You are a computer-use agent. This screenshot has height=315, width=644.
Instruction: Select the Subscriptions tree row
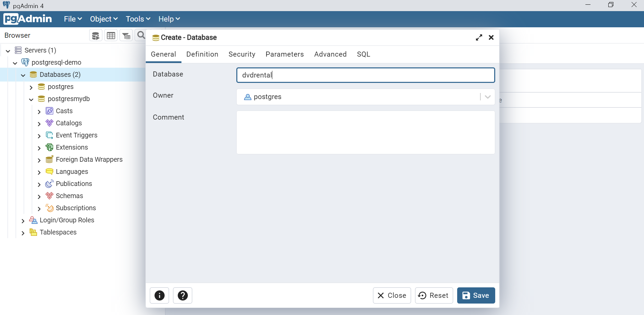tap(73, 208)
